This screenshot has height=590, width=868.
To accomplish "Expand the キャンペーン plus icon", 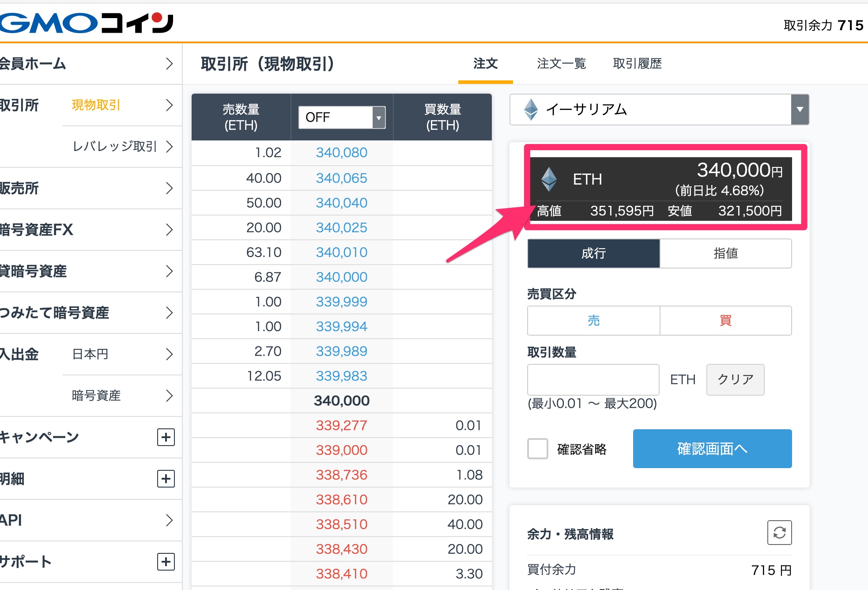I will point(166,437).
